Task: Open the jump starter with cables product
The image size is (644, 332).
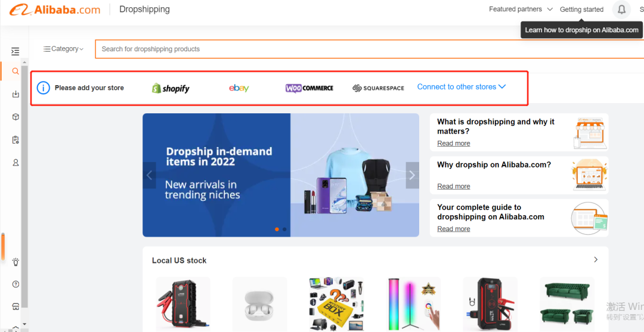Action: coord(490,305)
